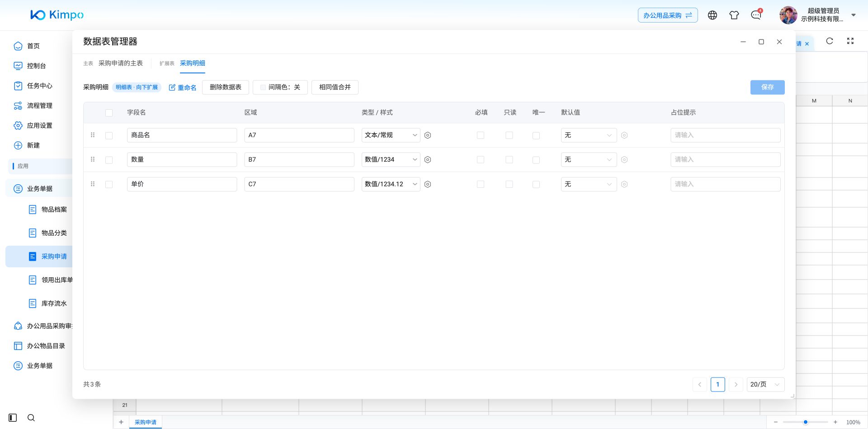Image resolution: width=868 pixels, height=429 pixels.
Task: Open 数值/1234.12 type dropdown
Action: tap(391, 184)
